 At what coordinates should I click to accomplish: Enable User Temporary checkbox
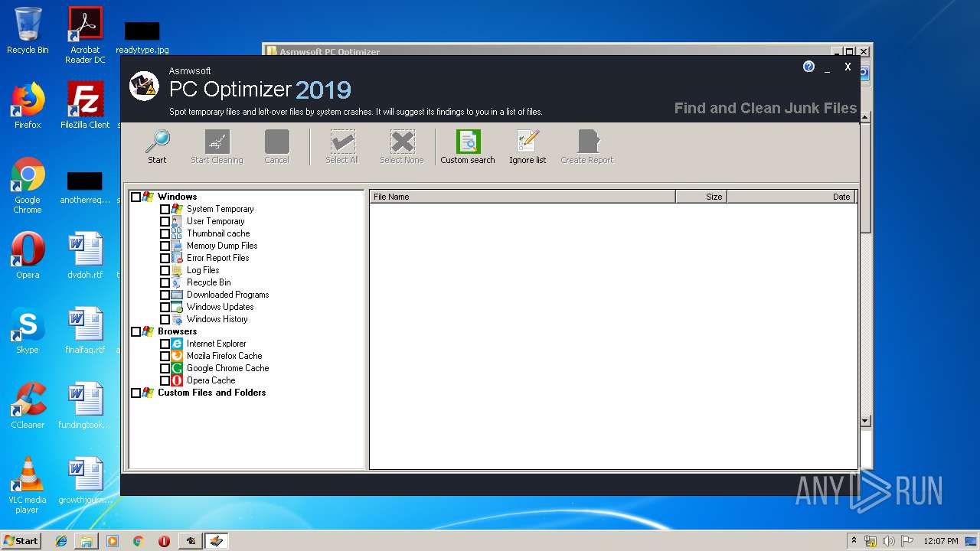165,221
